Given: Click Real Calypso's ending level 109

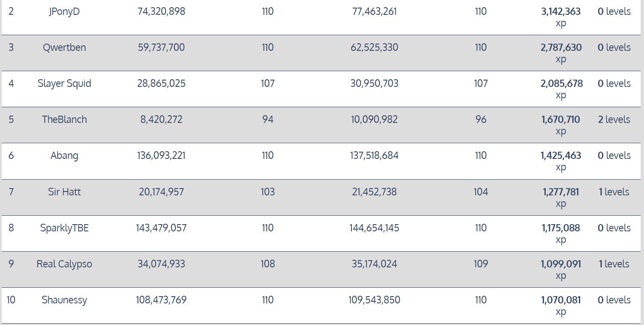Looking at the screenshot, I should pos(481,264).
